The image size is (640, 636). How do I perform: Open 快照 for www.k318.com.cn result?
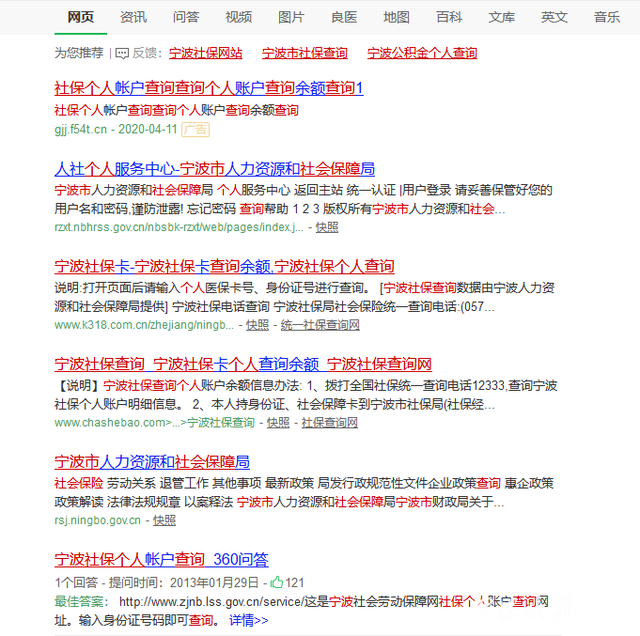point(258,325)
